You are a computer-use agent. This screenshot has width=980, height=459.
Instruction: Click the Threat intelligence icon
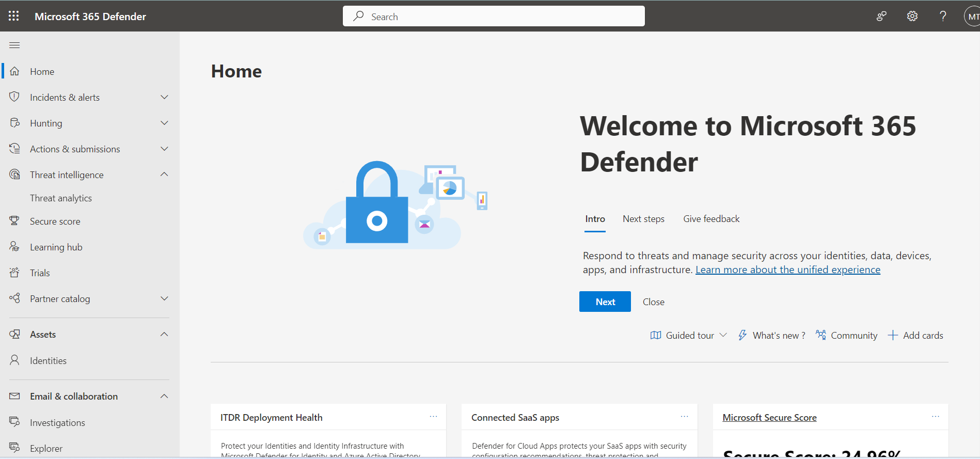[14, 175]
